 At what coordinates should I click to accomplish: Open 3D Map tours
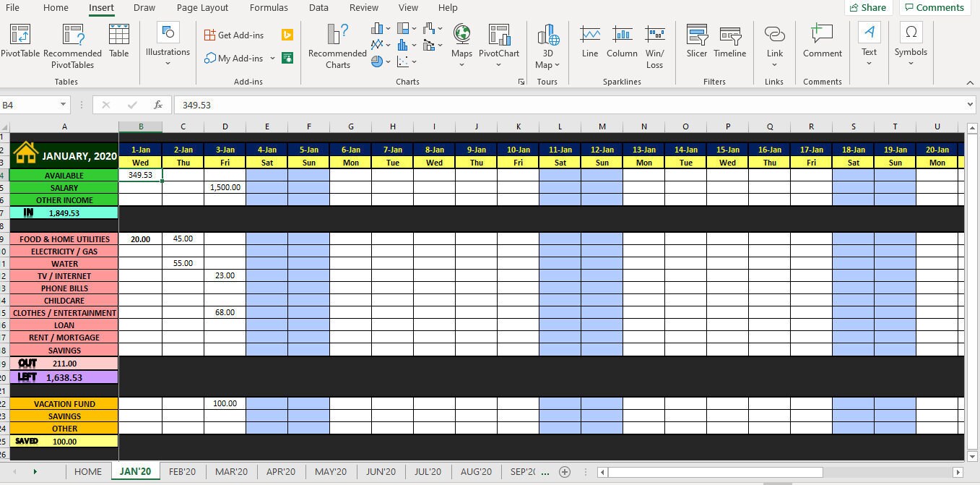(547, 45)
